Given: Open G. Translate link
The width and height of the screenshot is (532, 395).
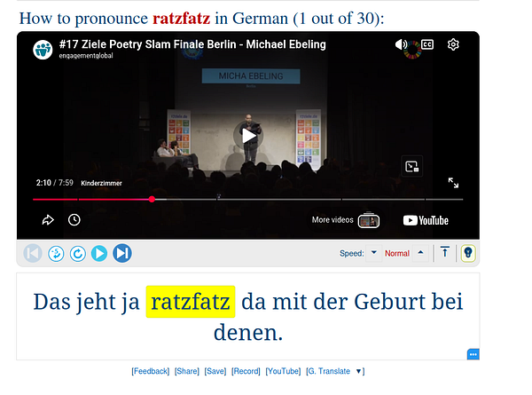Looking at the screenshot, I should (x=328, y=371).
